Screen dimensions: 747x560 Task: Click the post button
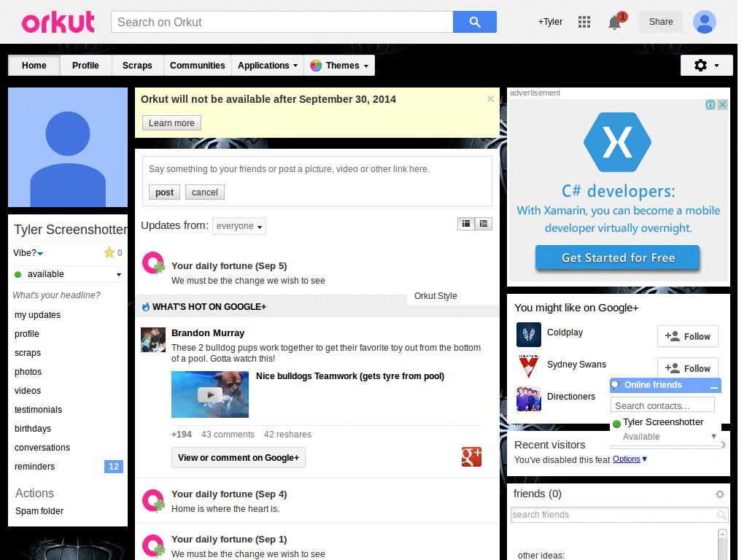(x=164, y=192)
